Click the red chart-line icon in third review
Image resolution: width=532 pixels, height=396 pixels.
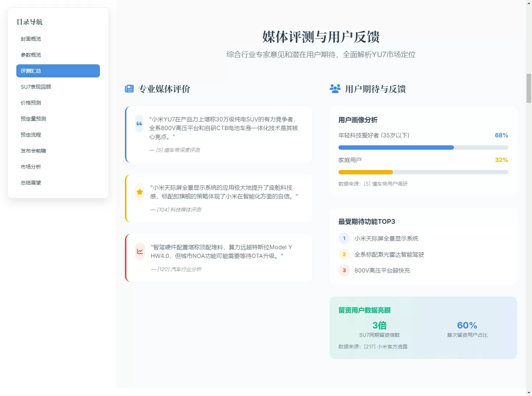point(140,251)
